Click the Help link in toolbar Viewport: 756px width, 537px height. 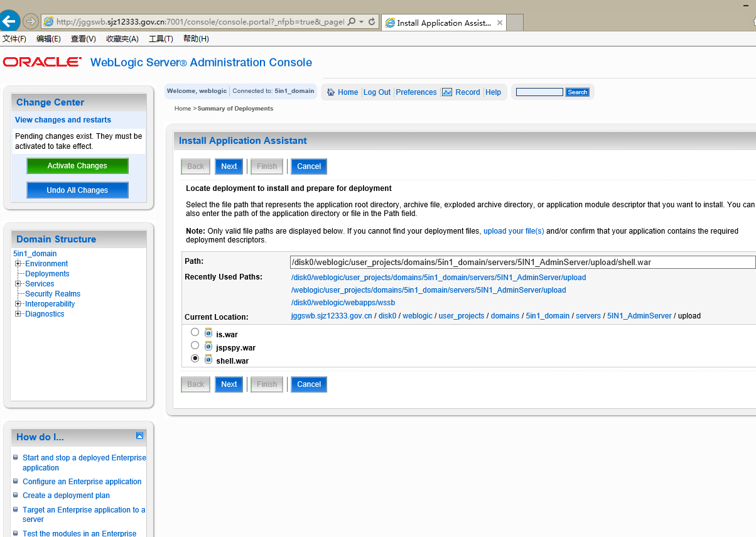tap(494, 92)
